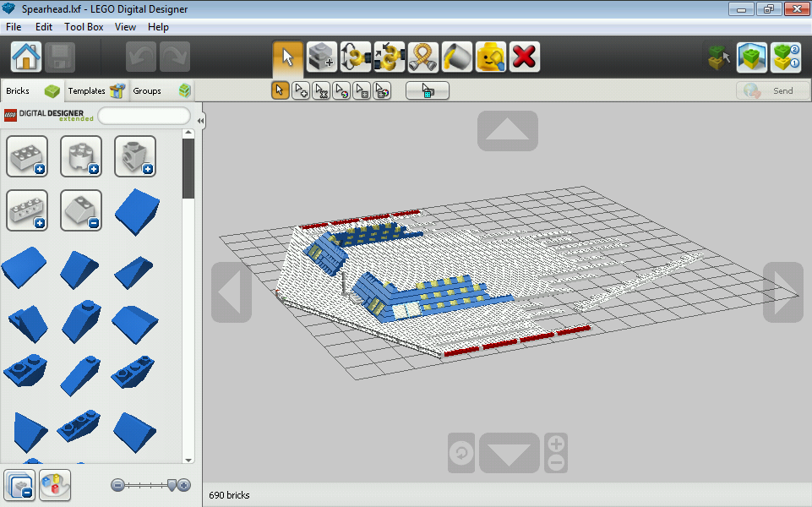Open the Help menu
Screen dimensions: 812x507
158,27
